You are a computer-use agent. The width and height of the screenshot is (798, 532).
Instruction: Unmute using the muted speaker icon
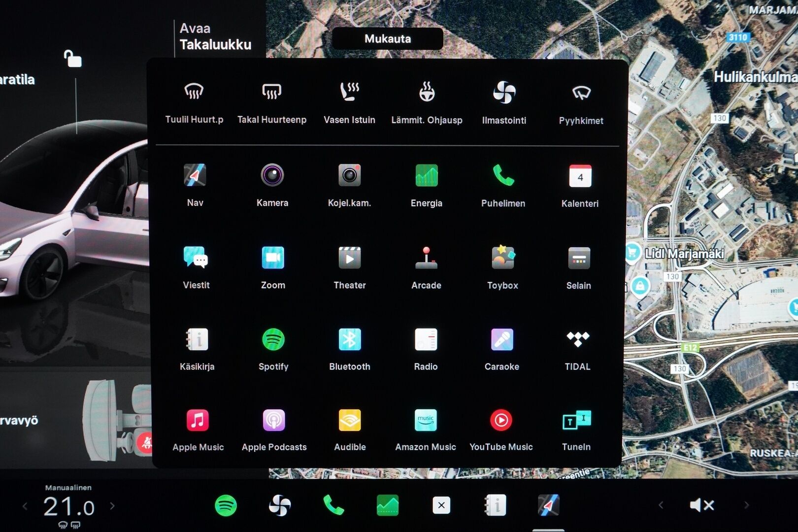click(x=702, y=505)
